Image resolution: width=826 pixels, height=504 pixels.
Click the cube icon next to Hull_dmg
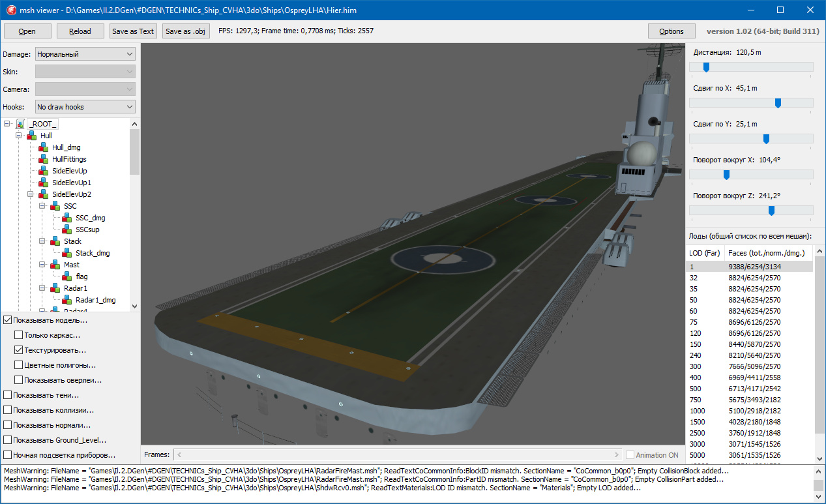tap(44, 147)
